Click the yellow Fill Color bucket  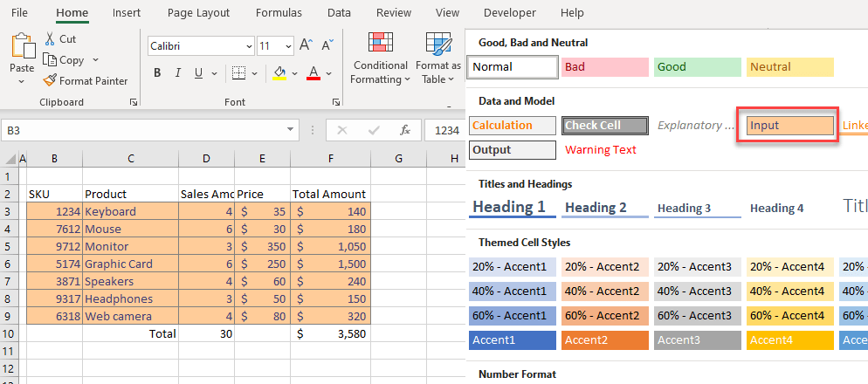279,73
